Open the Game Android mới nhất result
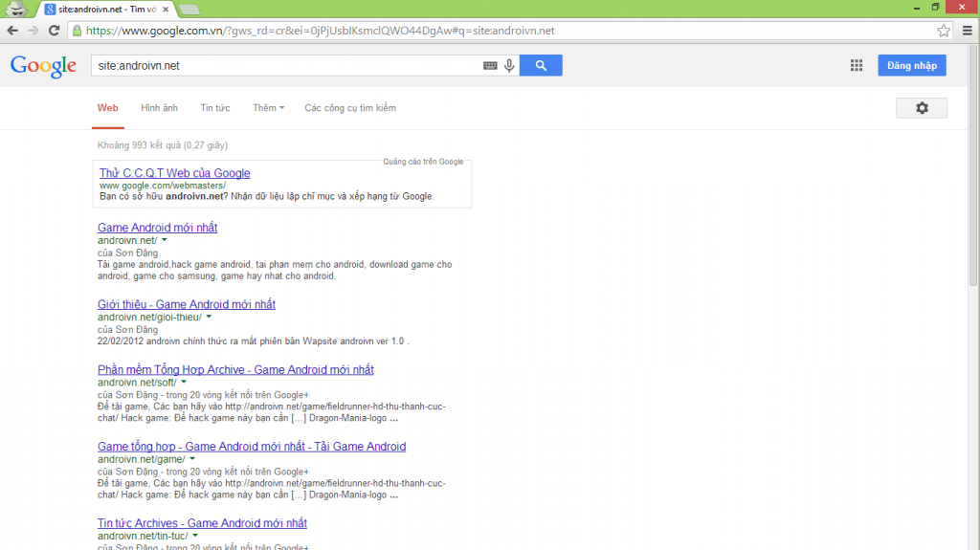This screenshot has height=550, width=980. 158,228
